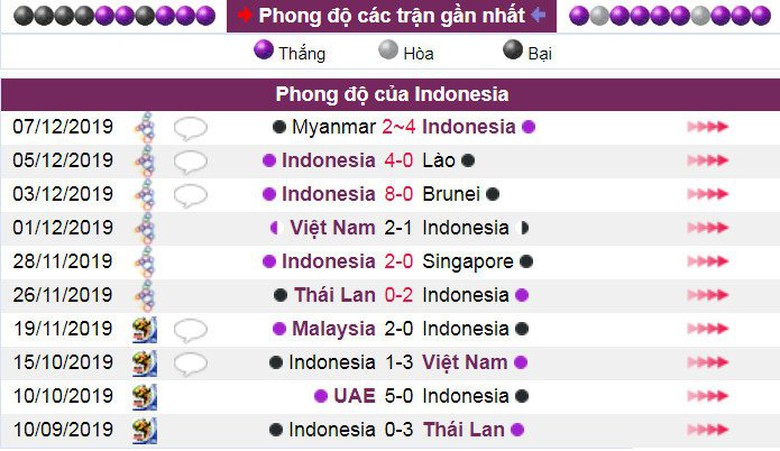Click the league icon for 26/11/2019 match

pos(146,295)
